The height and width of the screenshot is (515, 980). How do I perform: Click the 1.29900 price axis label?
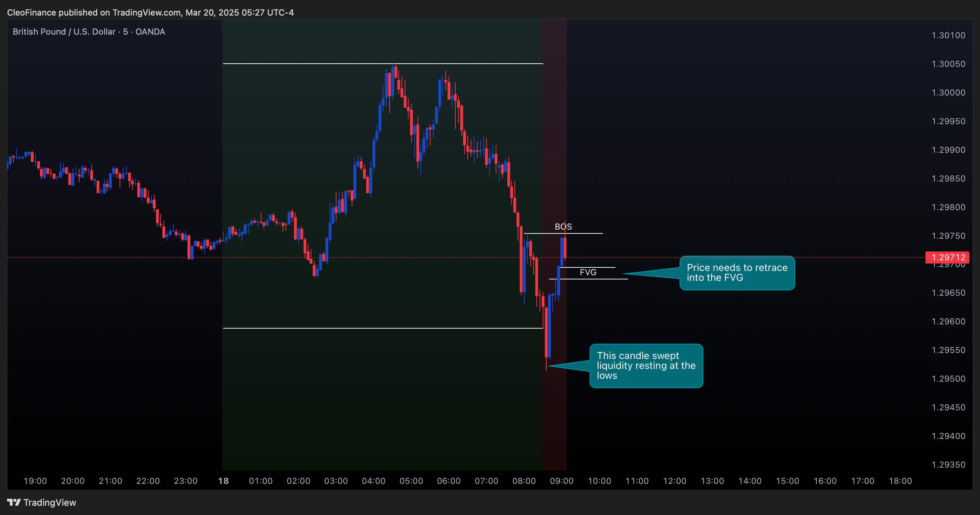[x=948, y=150]
